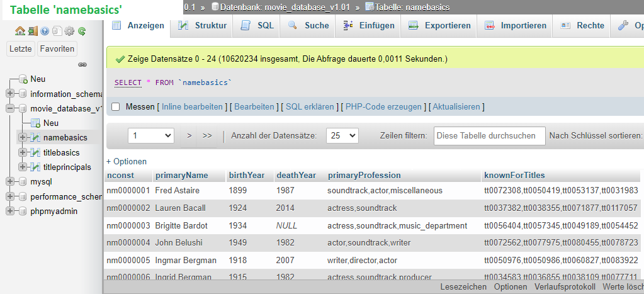Open the Suche tab
The image size is (644, 294).
pyautogui.click(x=308, y=25)
